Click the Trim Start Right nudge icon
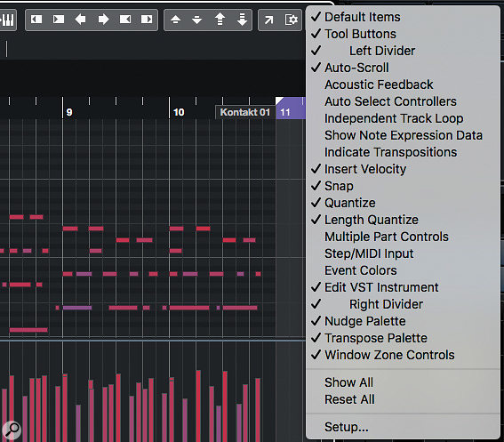This screenshot has height=442, width=504. pos(59,20)
